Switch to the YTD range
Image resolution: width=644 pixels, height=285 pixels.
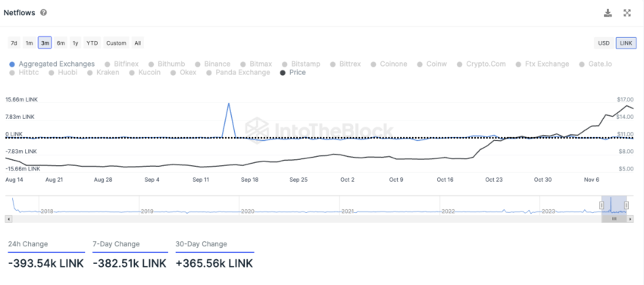tap(92, 42)
